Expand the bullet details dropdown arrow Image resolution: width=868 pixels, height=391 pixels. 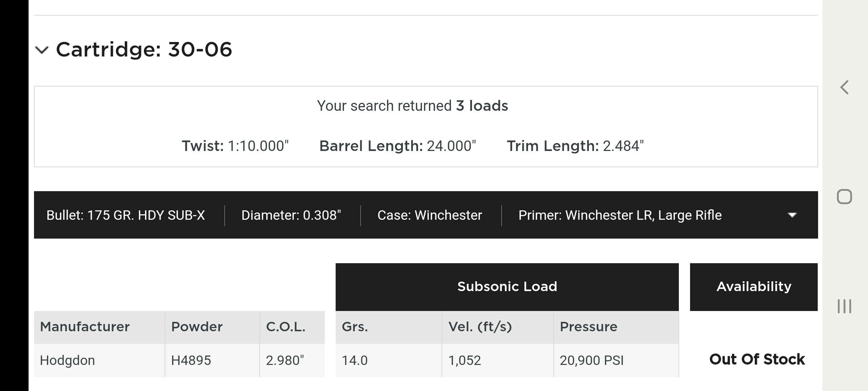point(792,215)
